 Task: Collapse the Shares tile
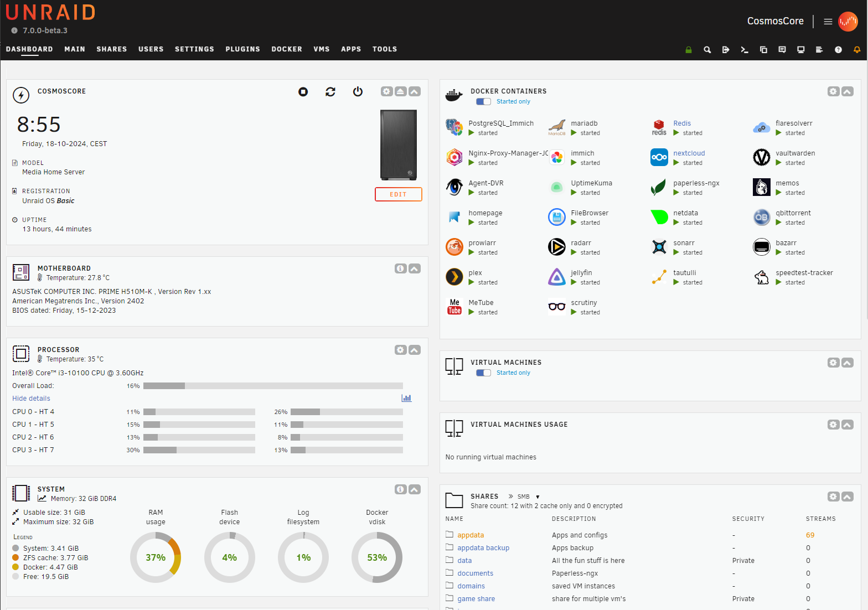tap(848, 497)
